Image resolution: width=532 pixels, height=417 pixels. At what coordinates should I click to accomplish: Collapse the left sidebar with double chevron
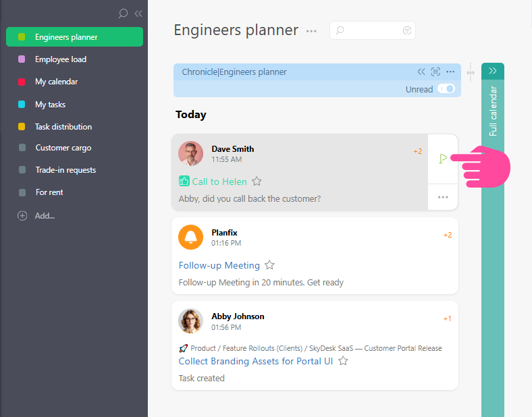138,13
